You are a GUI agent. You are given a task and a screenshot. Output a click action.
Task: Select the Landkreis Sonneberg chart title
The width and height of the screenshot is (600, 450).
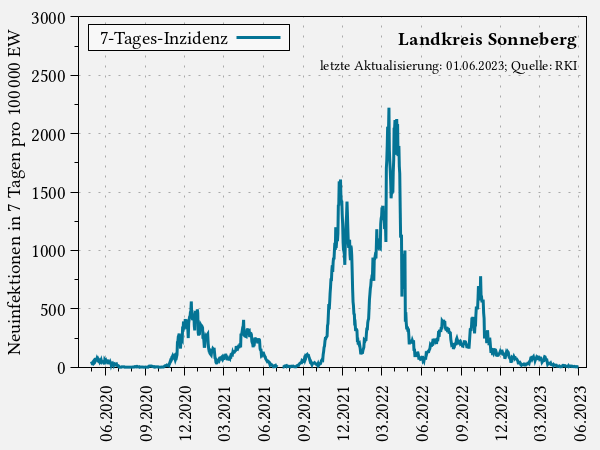487,40
